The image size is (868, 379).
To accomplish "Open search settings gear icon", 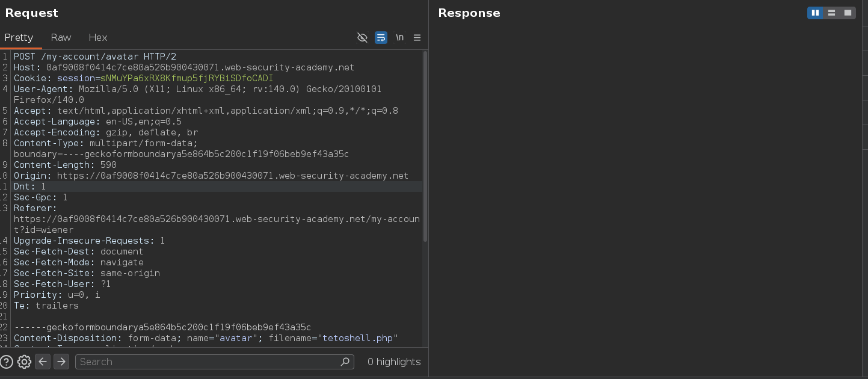I will tap(24, 362).
